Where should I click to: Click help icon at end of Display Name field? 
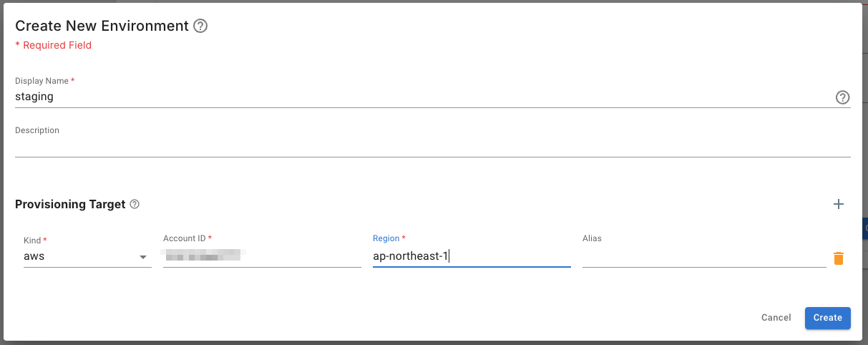point(842,97)
